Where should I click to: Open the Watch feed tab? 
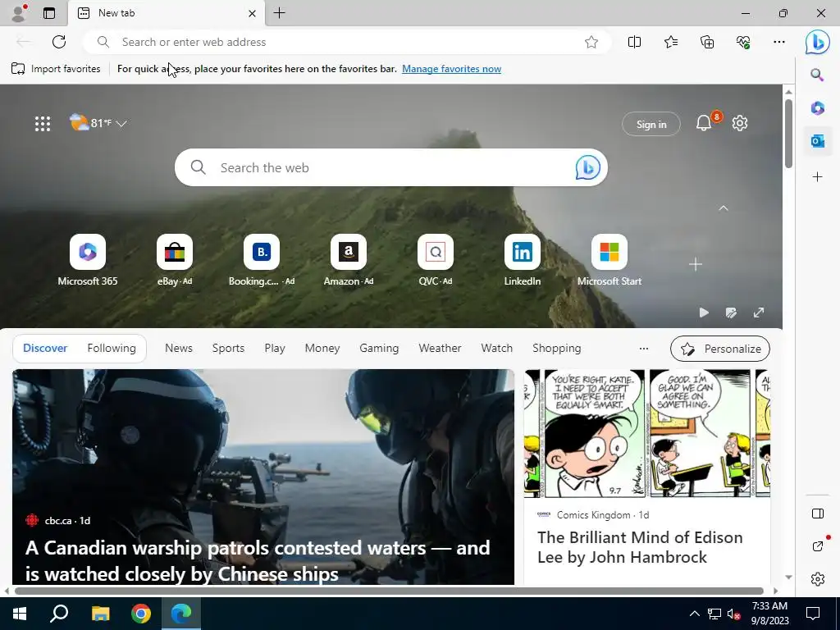[496, 348]
